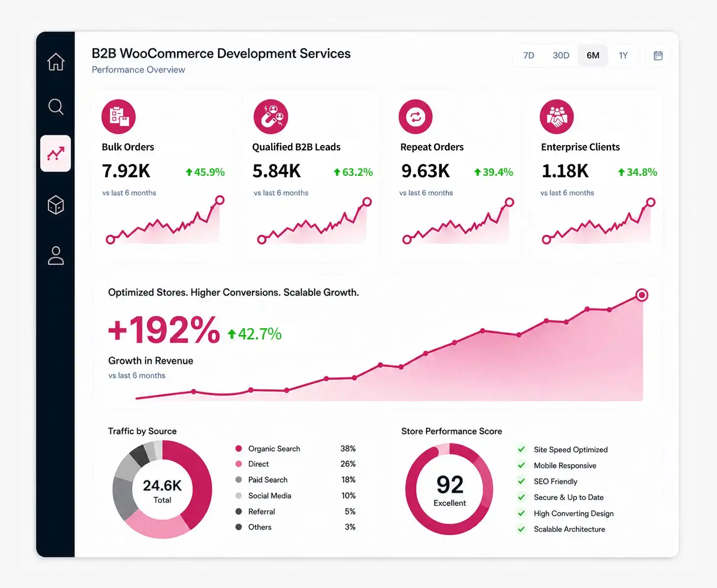Click the +192% revenue growth figure
Image resolution: width=717 pixels, height=588 pixels.
click(x=164, y=330)
